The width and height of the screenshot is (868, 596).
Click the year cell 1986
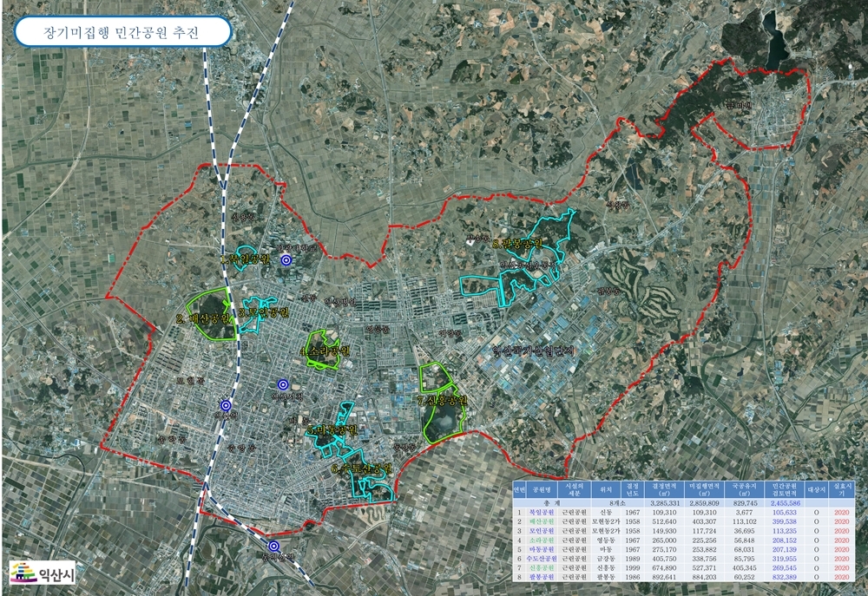(x=632, y=577)
